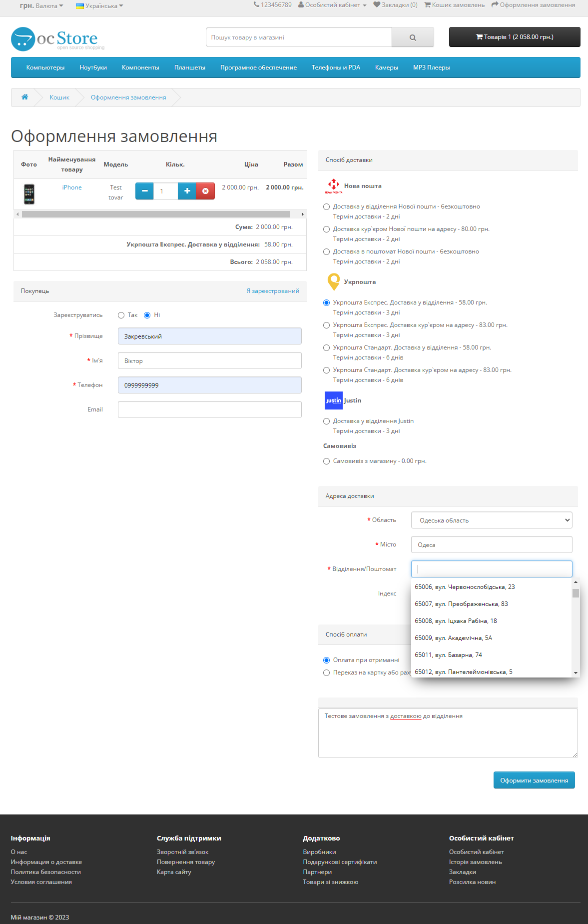Open the Область region dropdown
This screenshot has width=588, height=924.
[x=492, y=520]
